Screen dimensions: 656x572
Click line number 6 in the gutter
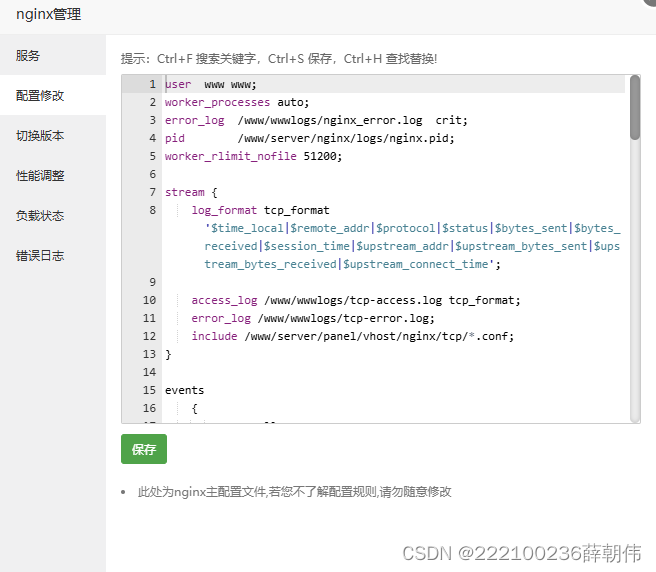[x=153, y=174]
